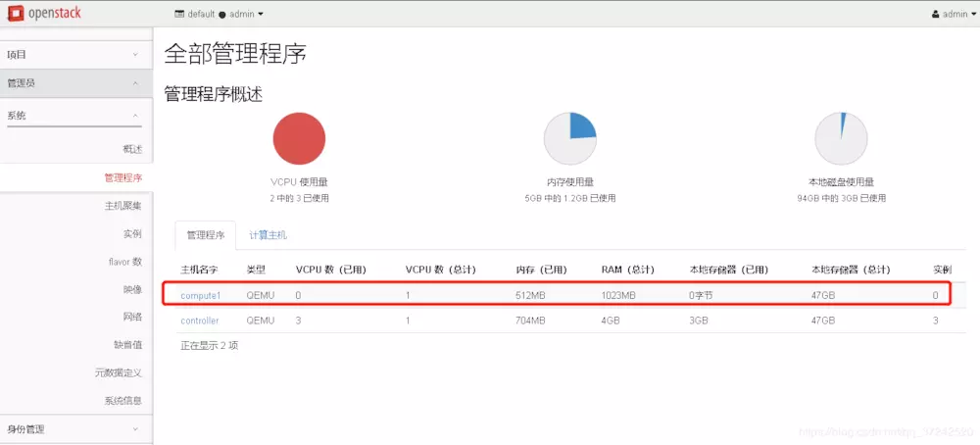Viewport: 980px width, 445px height.
Task: Expand the 身份管理 sidebar section
Action: (76, 429)
